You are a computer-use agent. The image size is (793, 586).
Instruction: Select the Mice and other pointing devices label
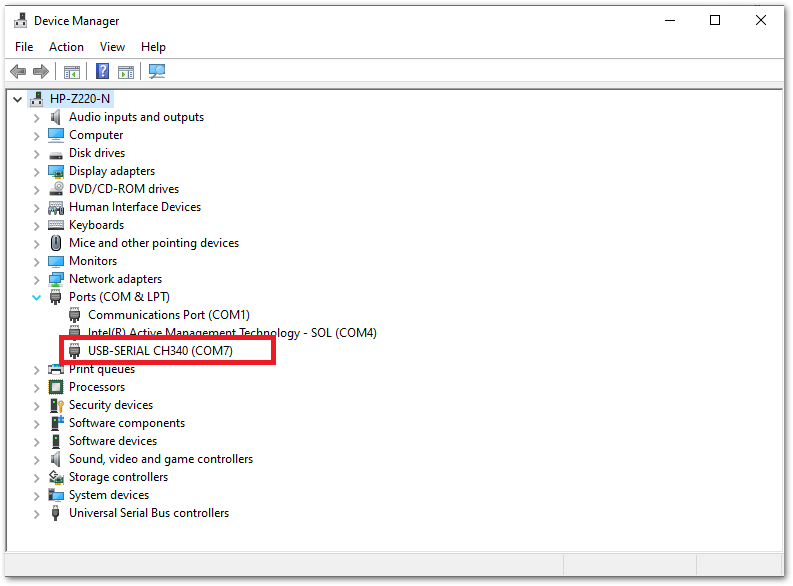(x=154, y=243)
